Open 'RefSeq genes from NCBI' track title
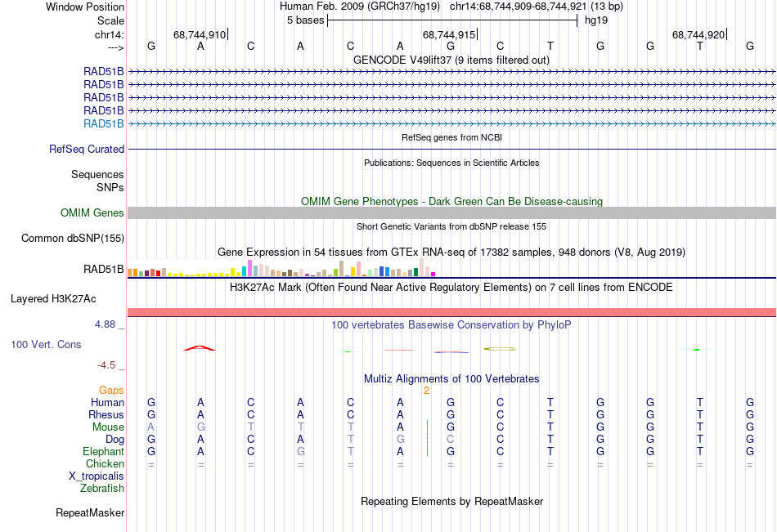Viewport: 777px width, 532px height. click(451, 137)
